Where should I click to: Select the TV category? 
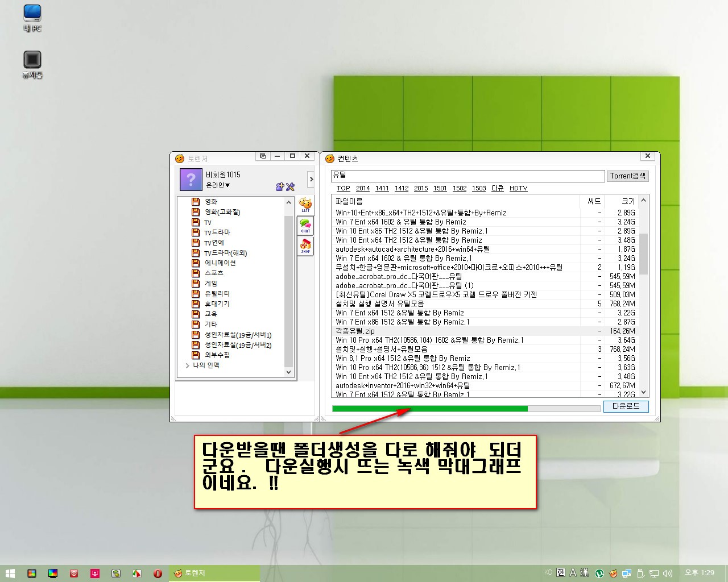(x=208, y=223)
